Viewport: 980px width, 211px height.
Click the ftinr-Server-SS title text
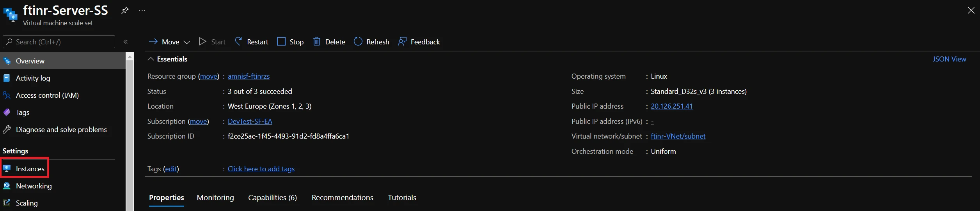(65, 10)
